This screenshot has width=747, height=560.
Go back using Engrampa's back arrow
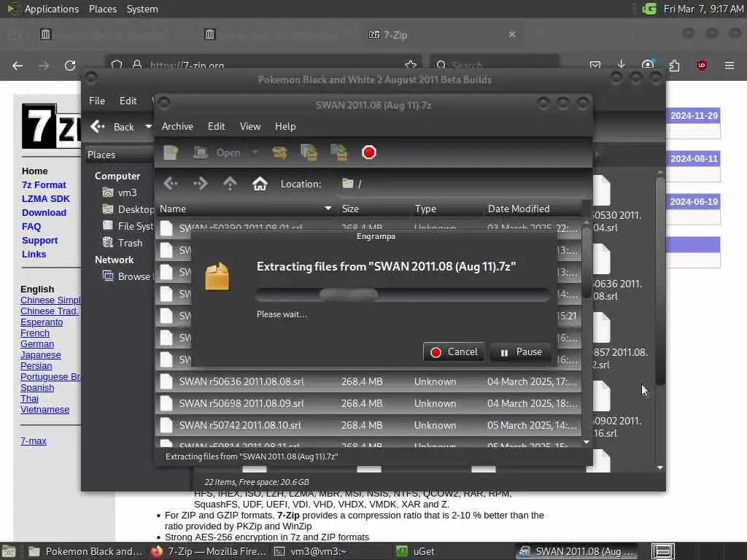[171, 183]
